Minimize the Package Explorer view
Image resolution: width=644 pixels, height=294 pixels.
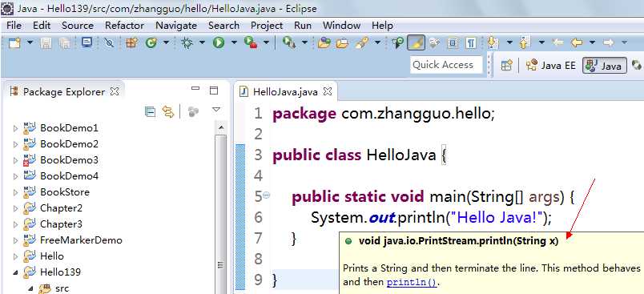(x=195, y=88)
